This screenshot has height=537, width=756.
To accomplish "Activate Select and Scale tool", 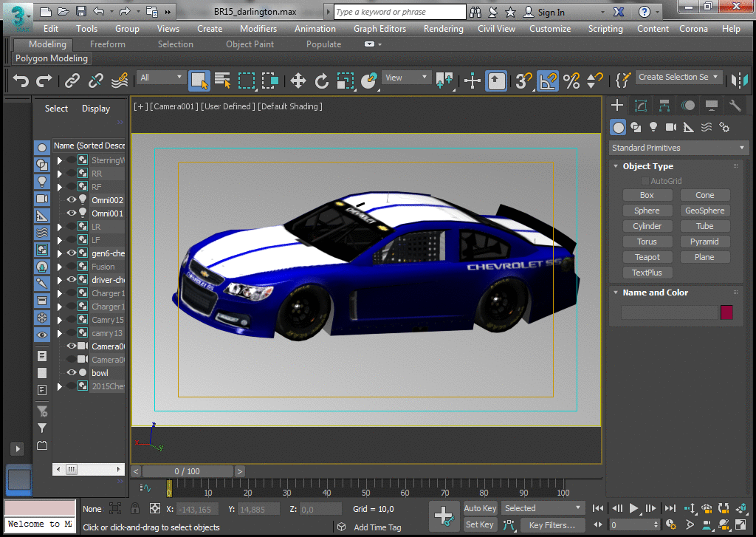I will [346, 80].
